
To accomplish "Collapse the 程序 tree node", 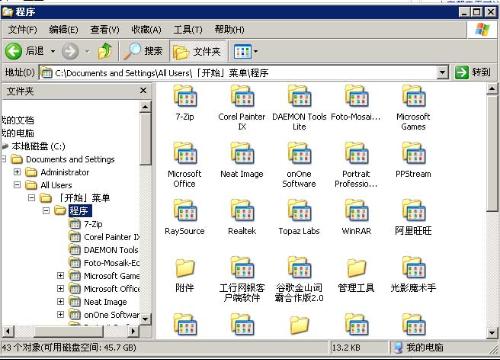I will click(46, 211).
